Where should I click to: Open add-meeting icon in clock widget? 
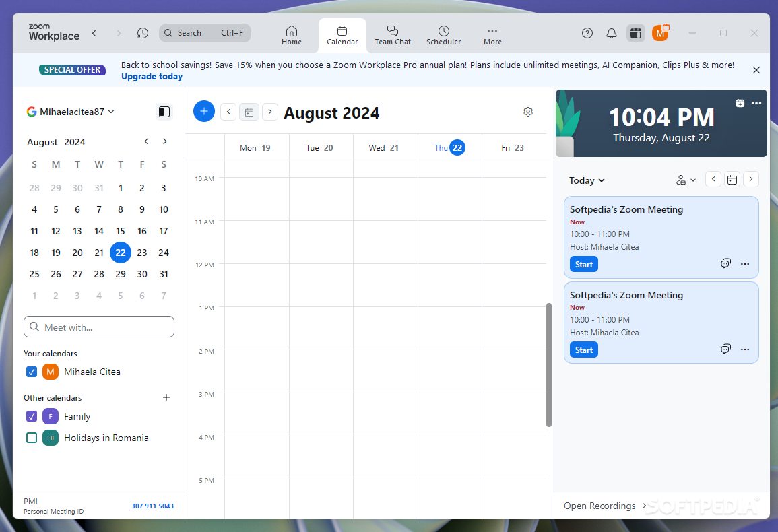pyautogui.click(x=740, y=103)
